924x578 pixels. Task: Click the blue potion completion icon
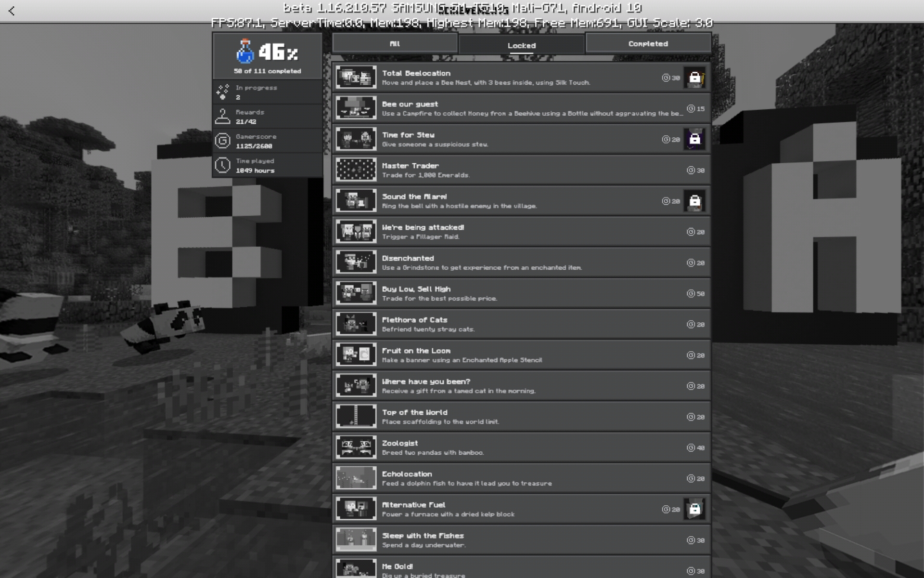(x=245, y=52)
